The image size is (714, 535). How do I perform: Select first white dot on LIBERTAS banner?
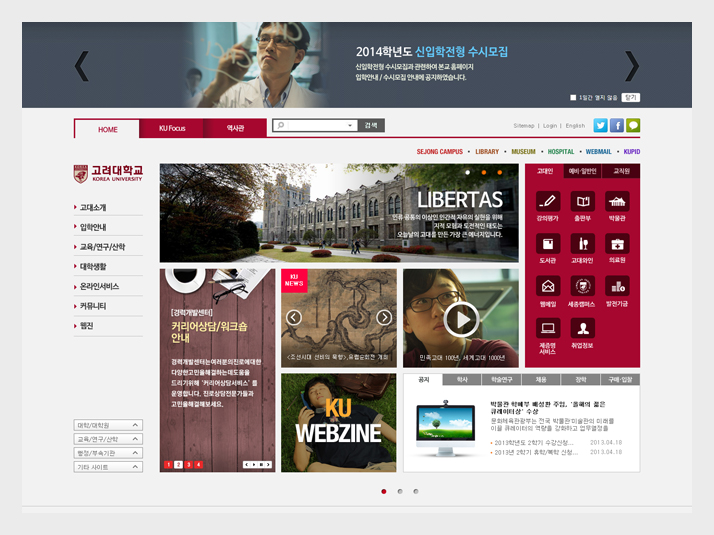pyautogui.click(x=468, y=173)
